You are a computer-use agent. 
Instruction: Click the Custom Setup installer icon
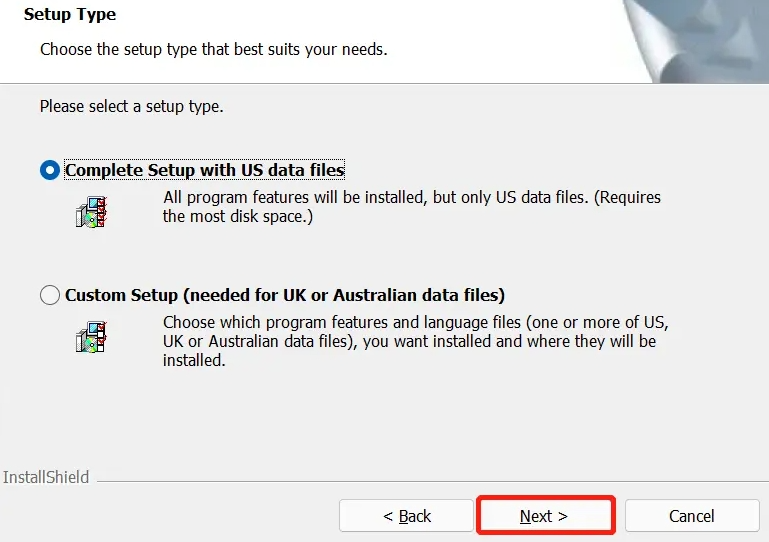91,337
